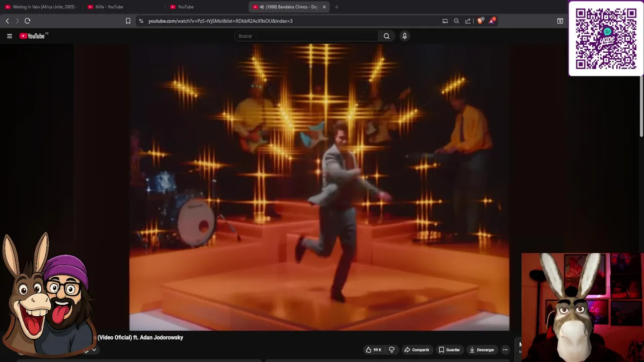This screenshot has height=362, width=644.
Task: Go to YouTube home via logo
Action: coord(34,36)
